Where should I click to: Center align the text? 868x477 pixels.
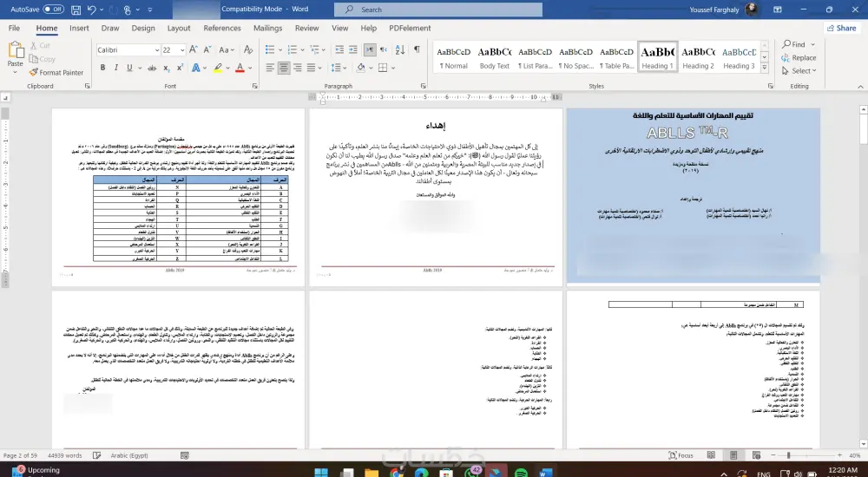(x=284, y=68)
